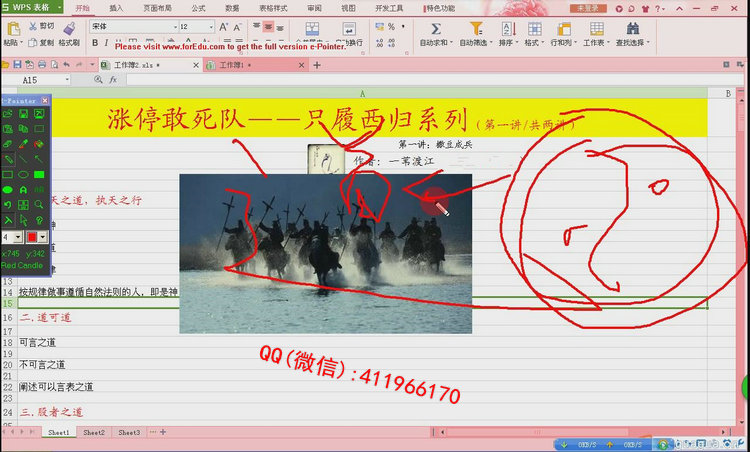Open the e-Pointer pen width 4 dropdown

[x=18, y=237]
